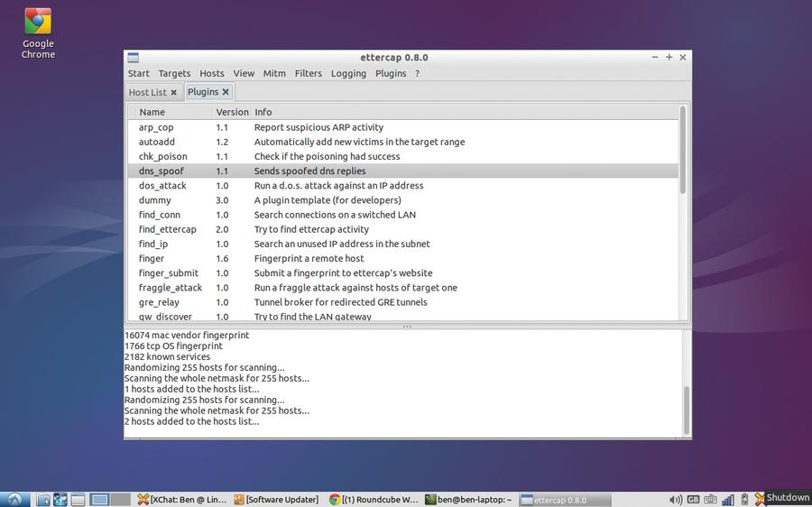Viewport: 812px width, 507px height.
Task: Select the autoadd plugin row
Action: click(x=403, y=142)
